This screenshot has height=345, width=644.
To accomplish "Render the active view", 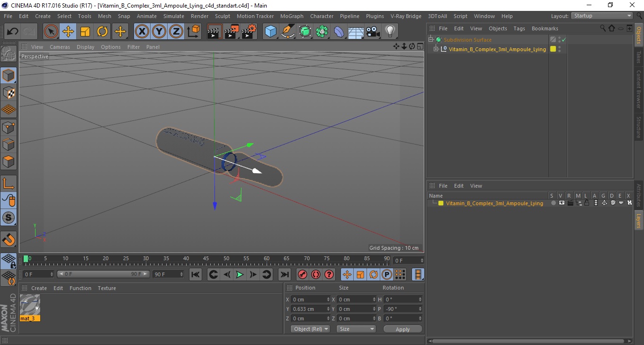I will point(215,32).
